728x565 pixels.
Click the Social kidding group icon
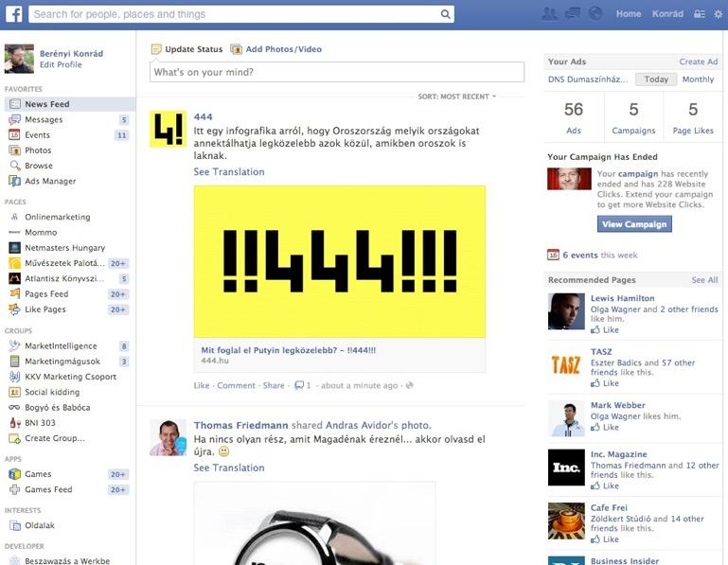point(15,392)
